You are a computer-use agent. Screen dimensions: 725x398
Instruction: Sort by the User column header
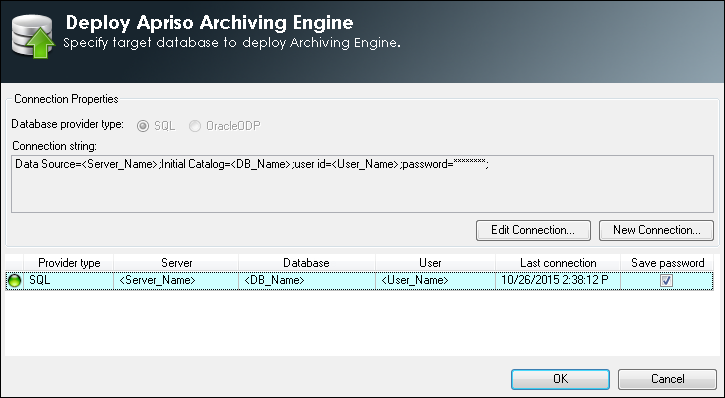pos(435,263)
